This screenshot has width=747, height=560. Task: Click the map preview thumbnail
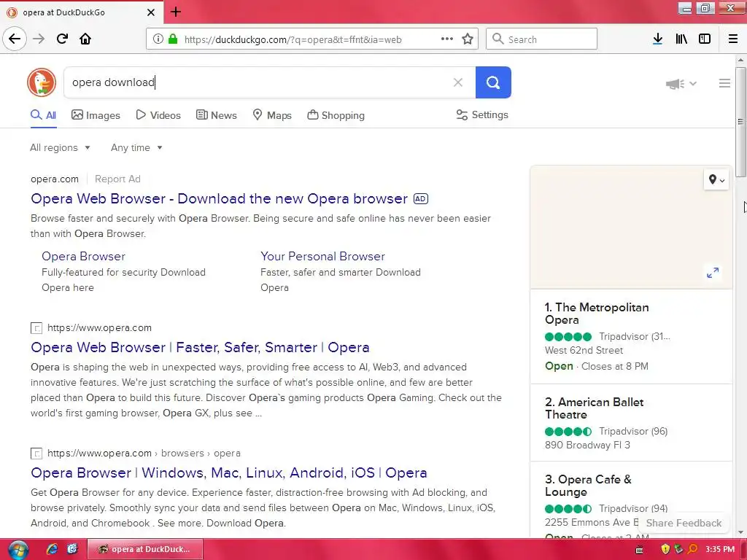pyautogui.click(x=631, y=227)
